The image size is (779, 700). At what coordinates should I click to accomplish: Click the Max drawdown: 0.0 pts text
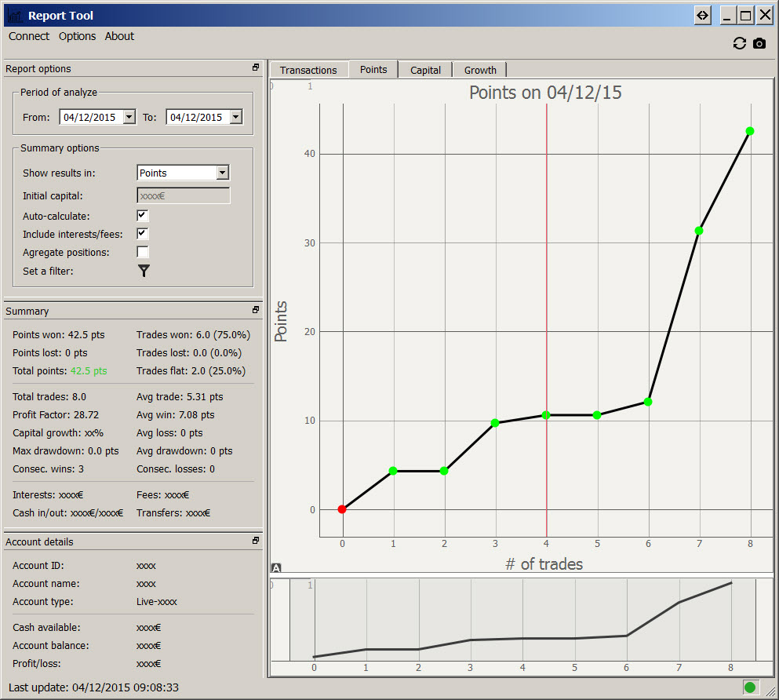click(x=66, y=451)
